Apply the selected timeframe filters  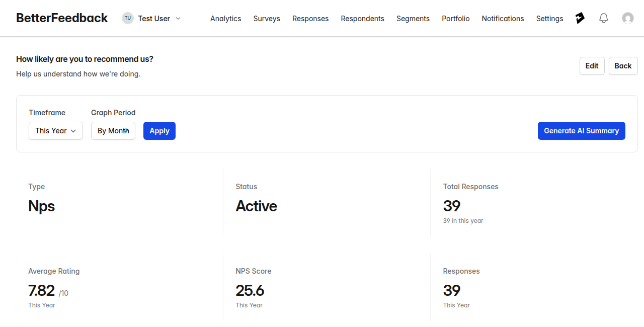tap(159, 131)
